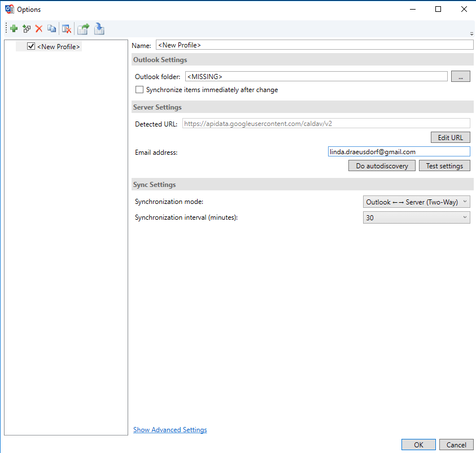Uncheck the <New Profile> checkbox
This screenshot has width=476, height=453.
pos(31,46)
